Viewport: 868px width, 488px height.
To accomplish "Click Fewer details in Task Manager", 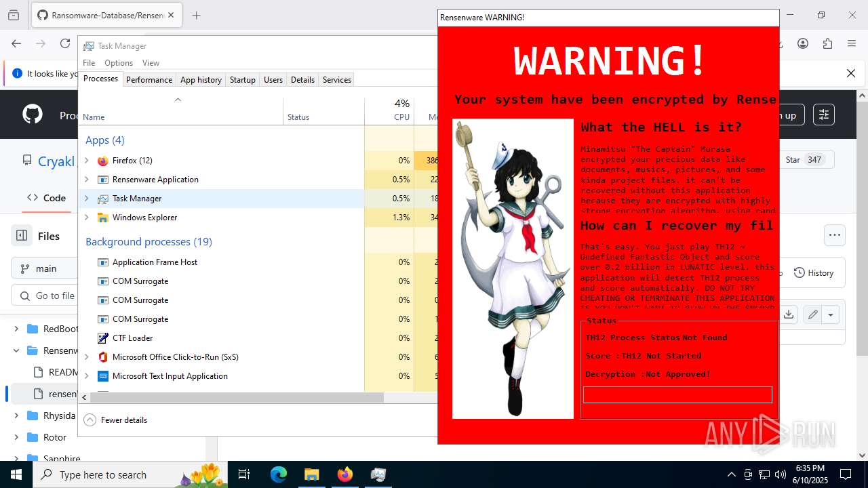I will click(x=115, y=420).
